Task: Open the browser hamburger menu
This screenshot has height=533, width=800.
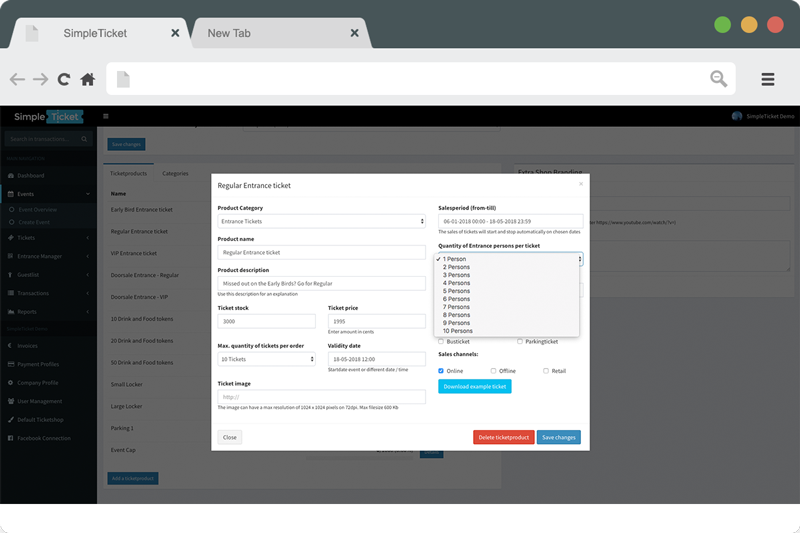Action: (x=768, y=79)
